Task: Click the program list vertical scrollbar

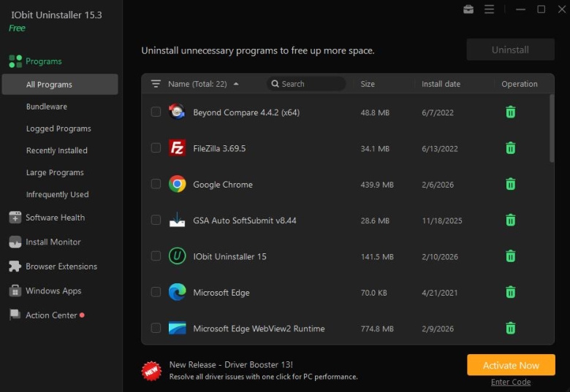Action: pyautogui.click(x=551, y=128)
